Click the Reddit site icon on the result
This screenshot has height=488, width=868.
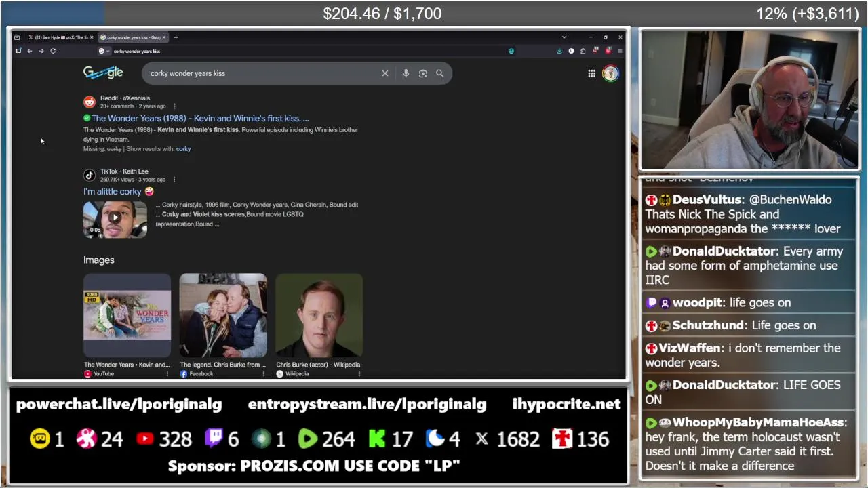coord(90,102)
